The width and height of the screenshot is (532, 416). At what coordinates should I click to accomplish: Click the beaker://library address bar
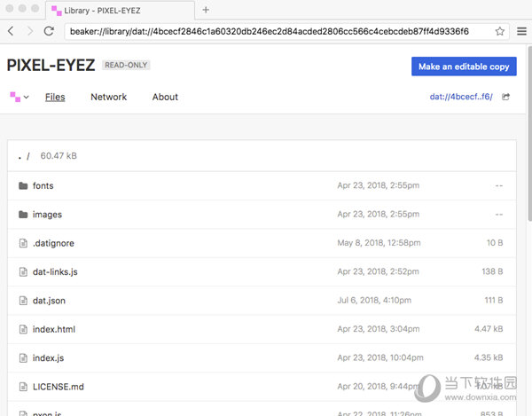(286, 32)
